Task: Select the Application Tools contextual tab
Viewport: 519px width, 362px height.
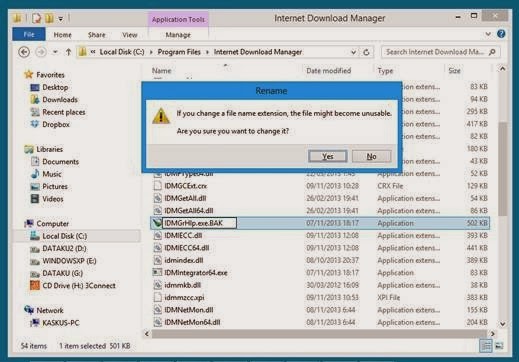Action: pos(178,19)
